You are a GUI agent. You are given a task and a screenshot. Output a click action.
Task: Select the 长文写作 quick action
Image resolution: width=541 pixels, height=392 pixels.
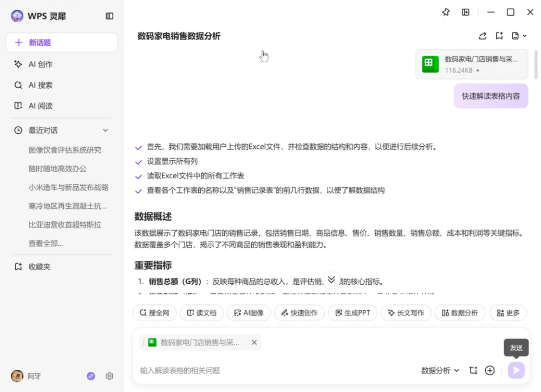(x=406, y=312)
